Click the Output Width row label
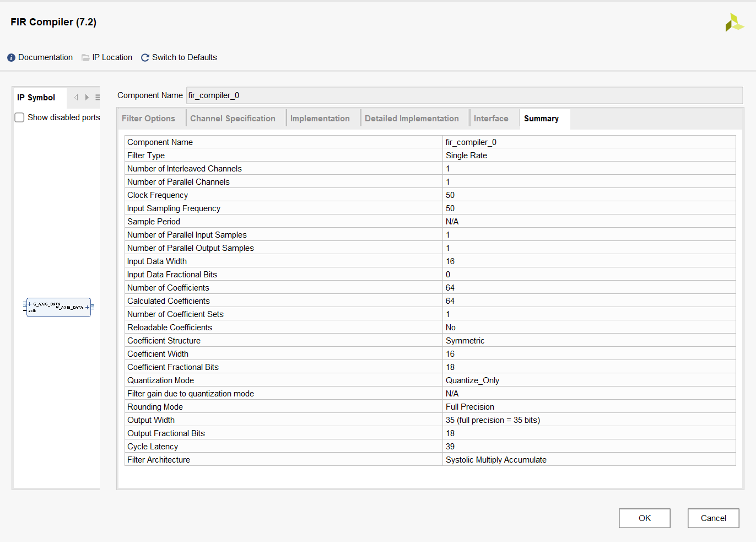Screen dimensions: 756x542 pyautogui.click(x=151, y=420)
